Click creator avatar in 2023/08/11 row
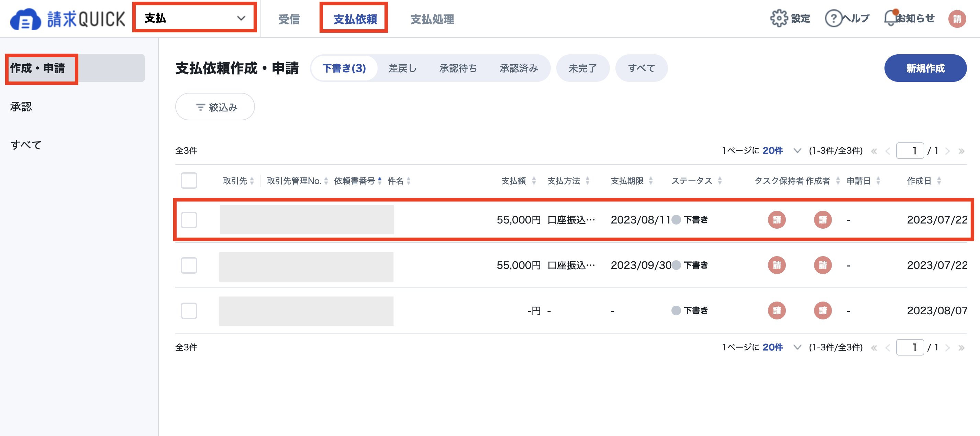The image size is (980, 436). click(x=823, y=220)
